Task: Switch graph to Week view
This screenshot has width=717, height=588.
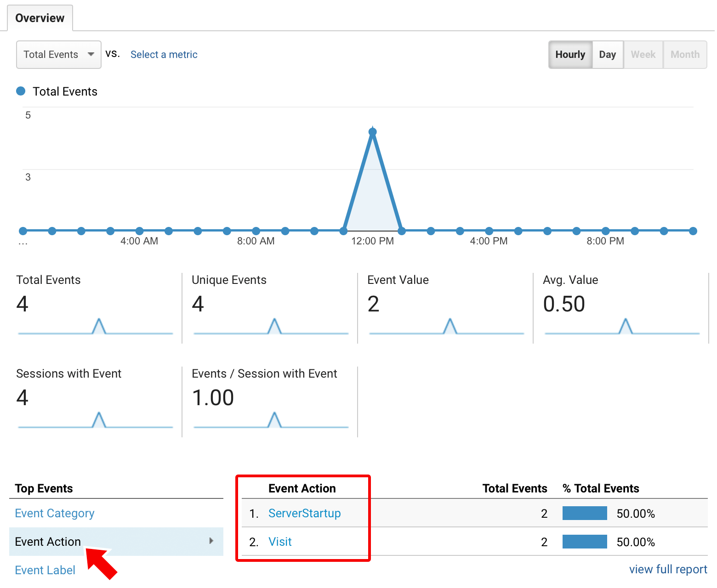Action: pos(643,55)
